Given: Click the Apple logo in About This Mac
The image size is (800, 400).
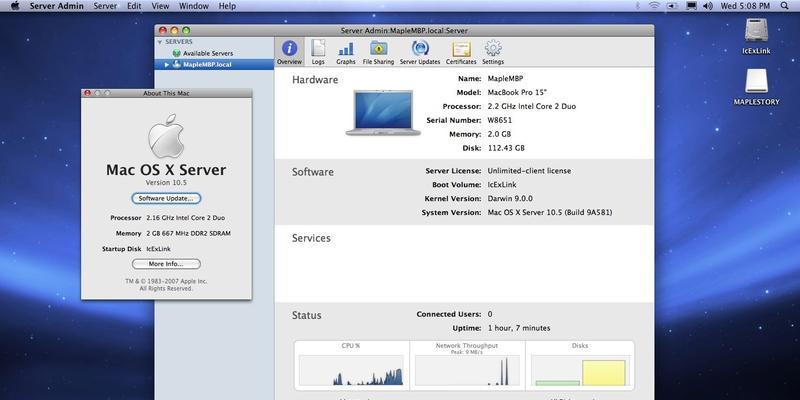Looking at the screenshot, I should pyautogui.click(x=166, y=136).
